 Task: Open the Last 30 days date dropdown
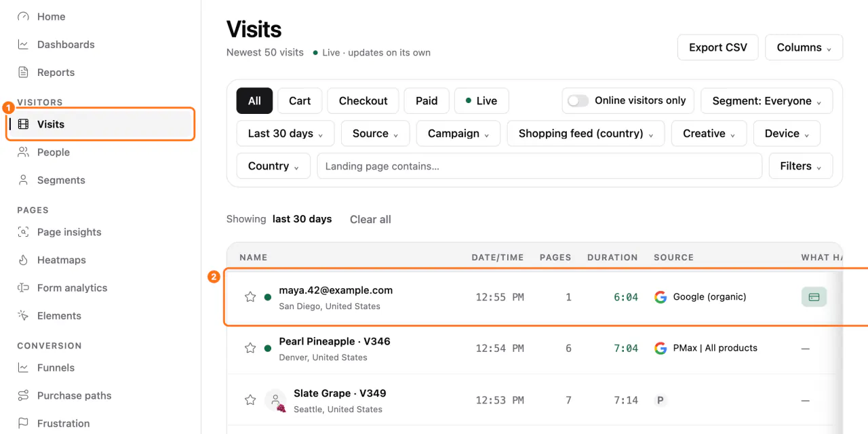(x=285, y=134)
